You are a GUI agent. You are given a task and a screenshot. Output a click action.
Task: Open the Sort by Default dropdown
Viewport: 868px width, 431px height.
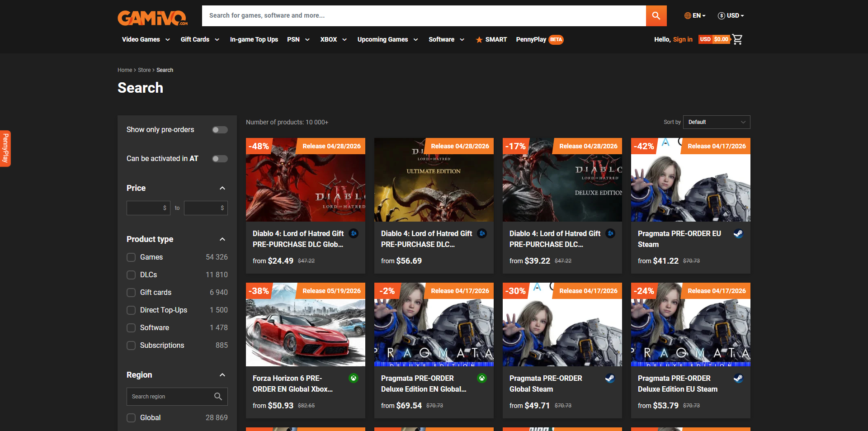pyautogui.click(x=717, y=122)
